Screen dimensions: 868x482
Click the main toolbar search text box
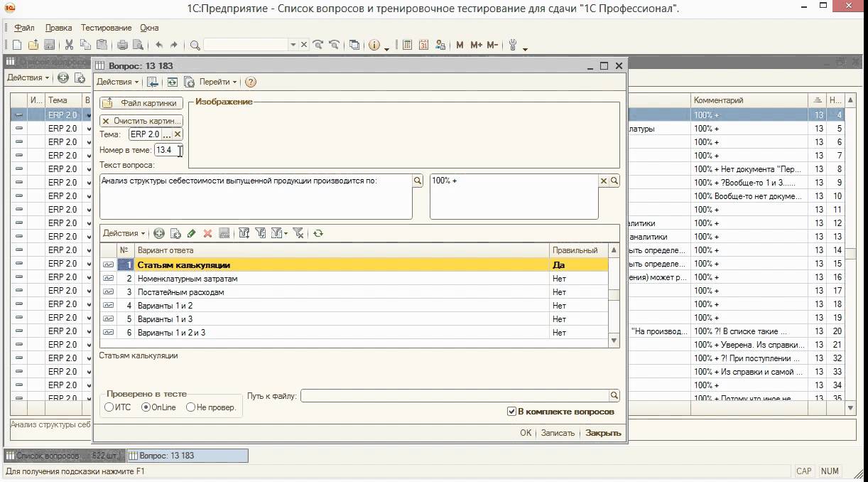click(246, 45)
